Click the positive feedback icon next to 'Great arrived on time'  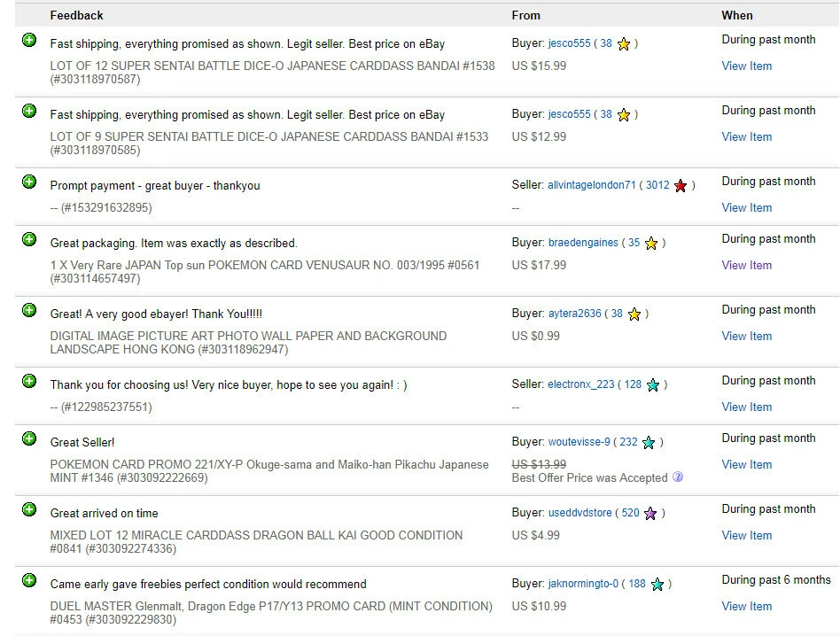[29, 509]
